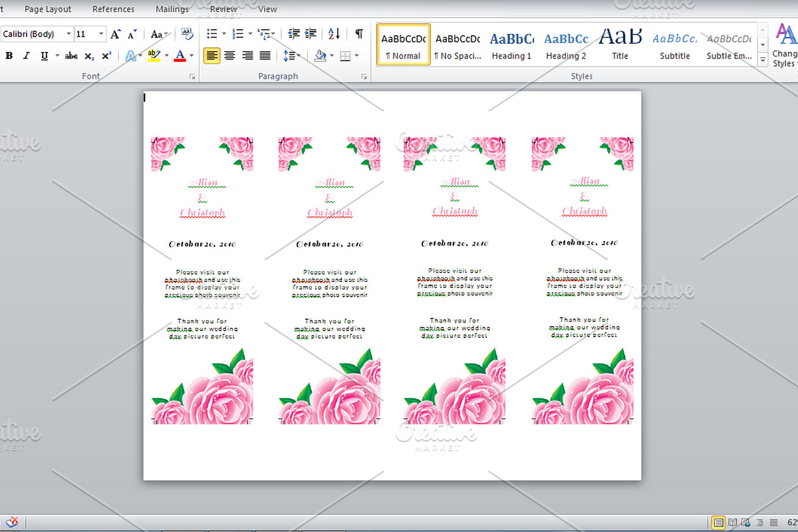Screen dimensions: 798x532
Task: Click the proofing status icon in status bar
Action: [12, 522]
